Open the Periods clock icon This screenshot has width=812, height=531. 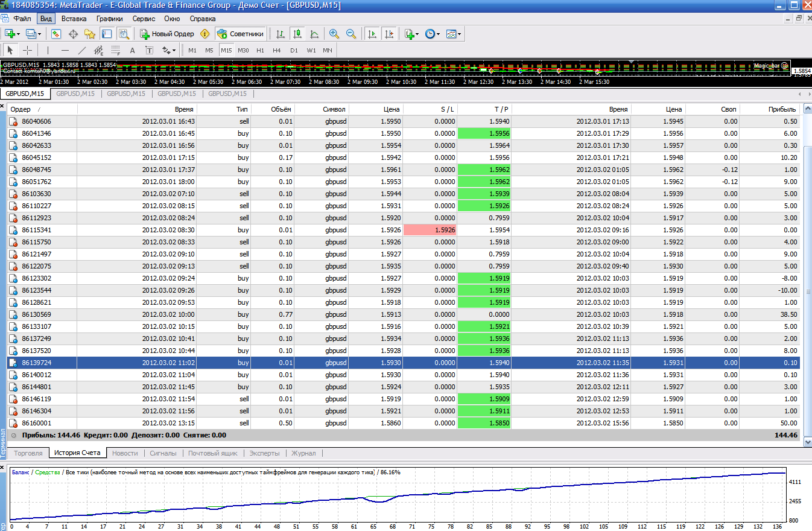tap(430, 34)
